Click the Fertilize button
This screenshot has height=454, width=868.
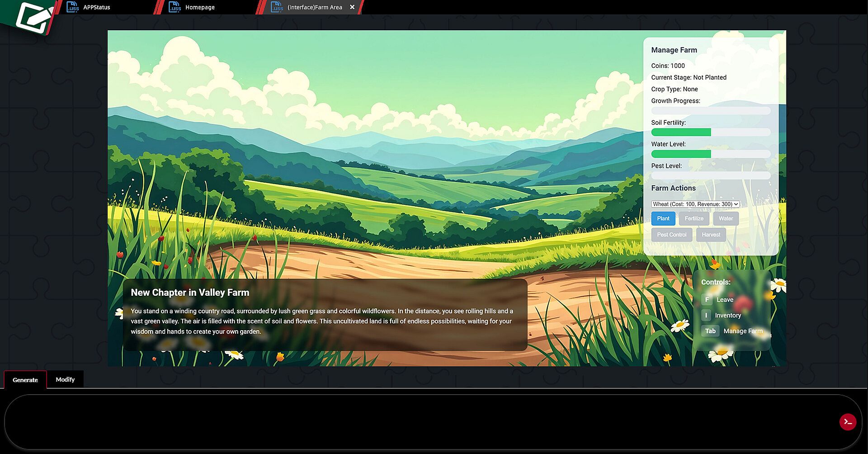694,218
